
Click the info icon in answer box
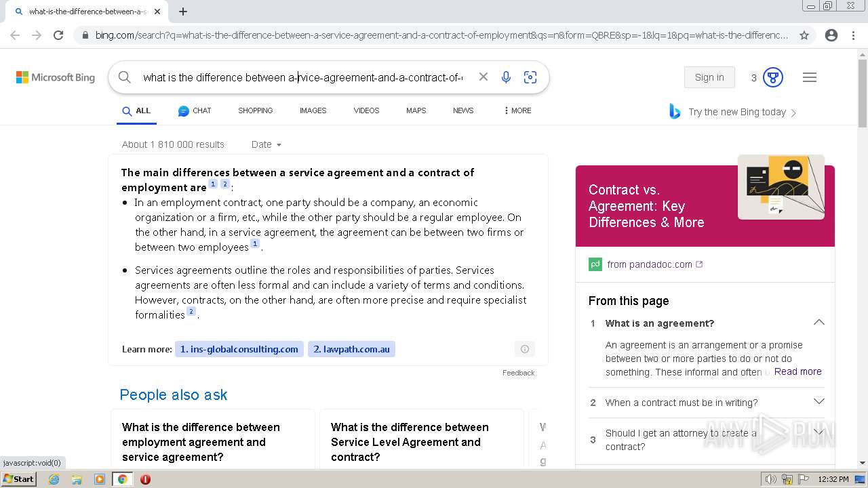pos(525,349)
